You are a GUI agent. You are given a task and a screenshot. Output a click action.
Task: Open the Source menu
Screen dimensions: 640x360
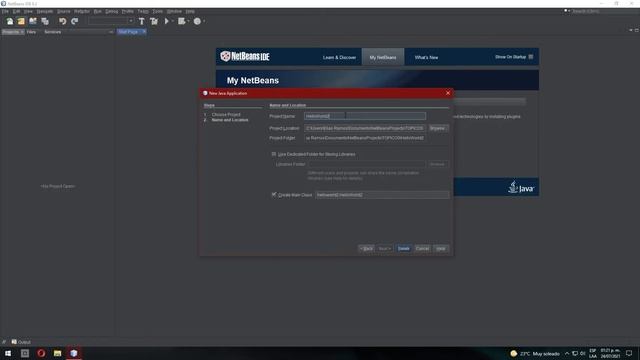tap(64, 11)
